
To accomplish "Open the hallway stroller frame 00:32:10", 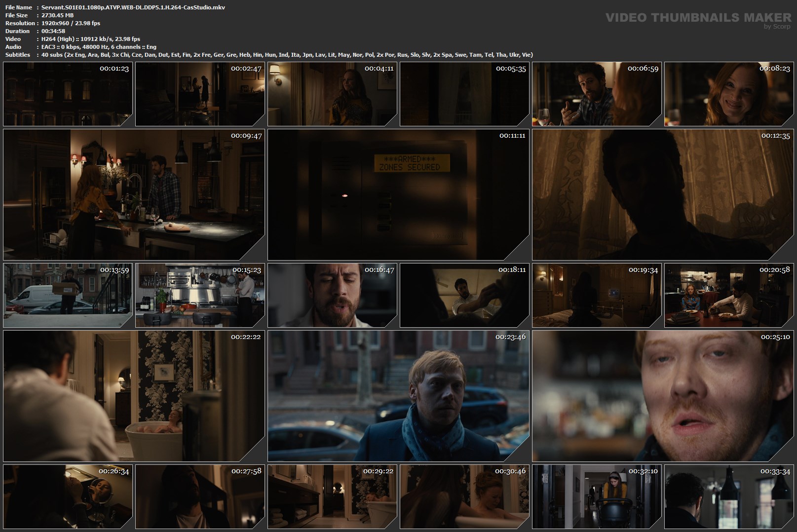I will pos(597,496).
